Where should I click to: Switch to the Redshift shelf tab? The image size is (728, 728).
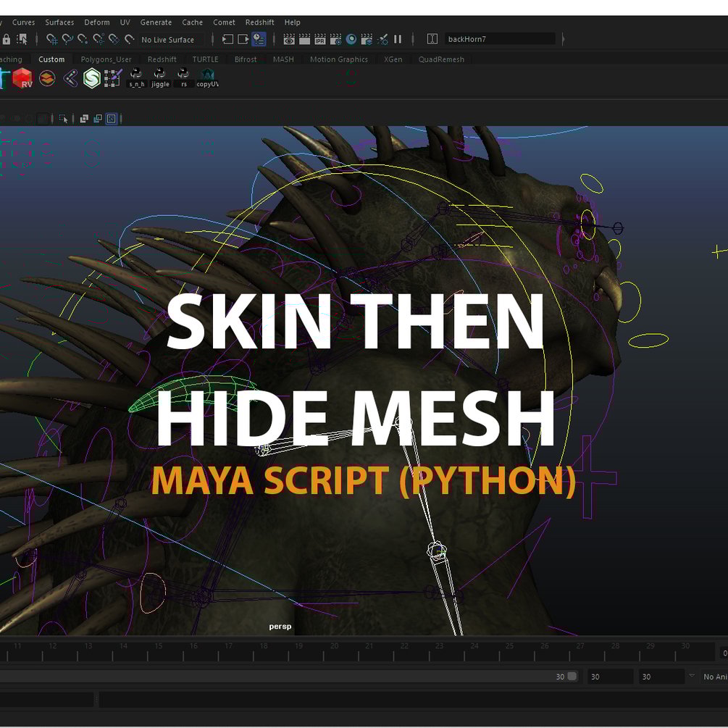click(162, 59)
